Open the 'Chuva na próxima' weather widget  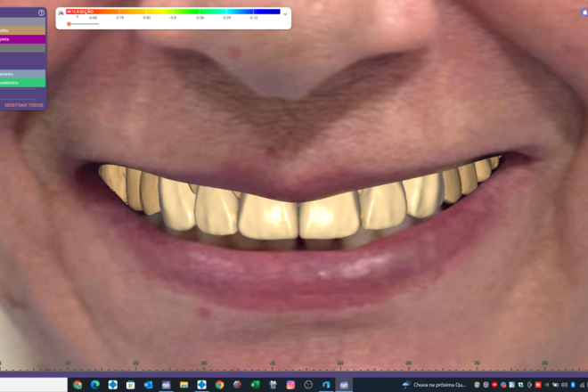[x=434, y=385]
